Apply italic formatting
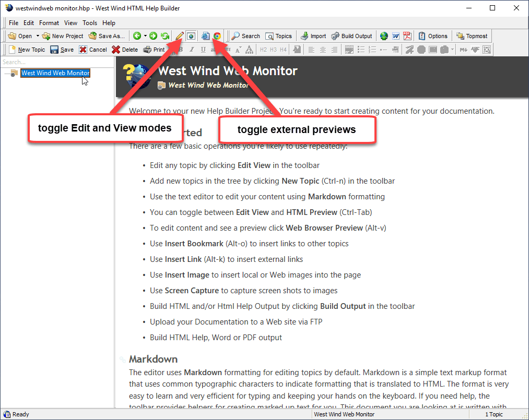The height and width of the screenshot is (420, 529). (x=192, y=50)
